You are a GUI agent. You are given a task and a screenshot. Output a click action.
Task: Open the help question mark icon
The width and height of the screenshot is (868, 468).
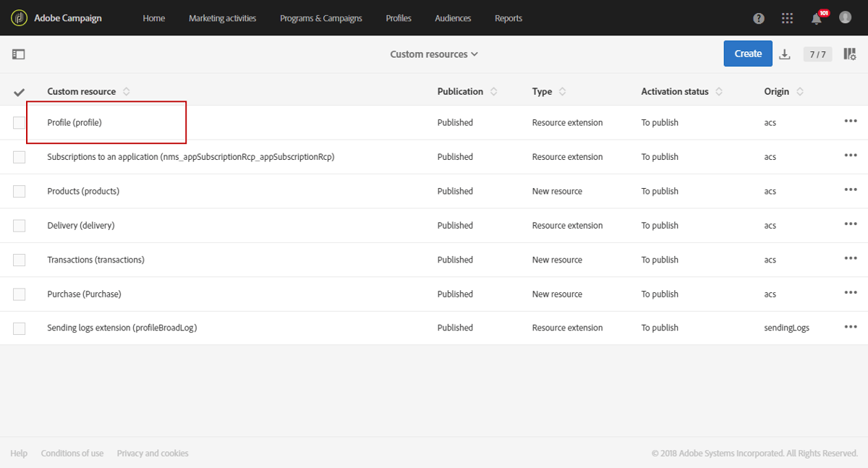coord(759,19)
